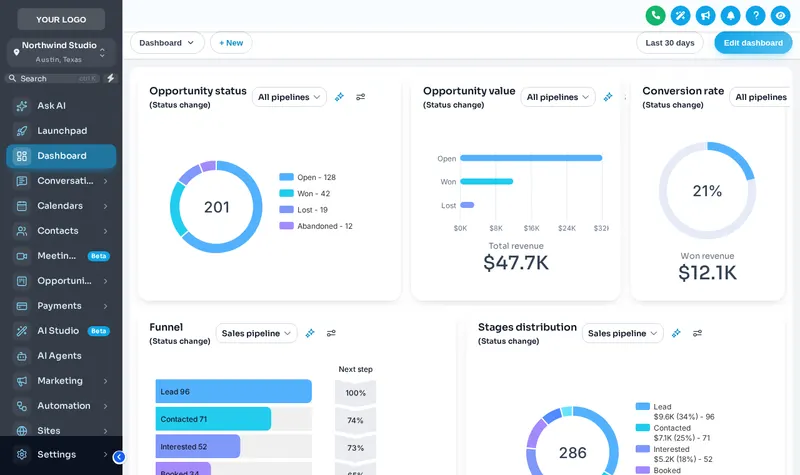Image resolution: width=800 pixels, height=475 pixels.
Task: Click the $47.7K total revenue value
Action: click(516, 263)
